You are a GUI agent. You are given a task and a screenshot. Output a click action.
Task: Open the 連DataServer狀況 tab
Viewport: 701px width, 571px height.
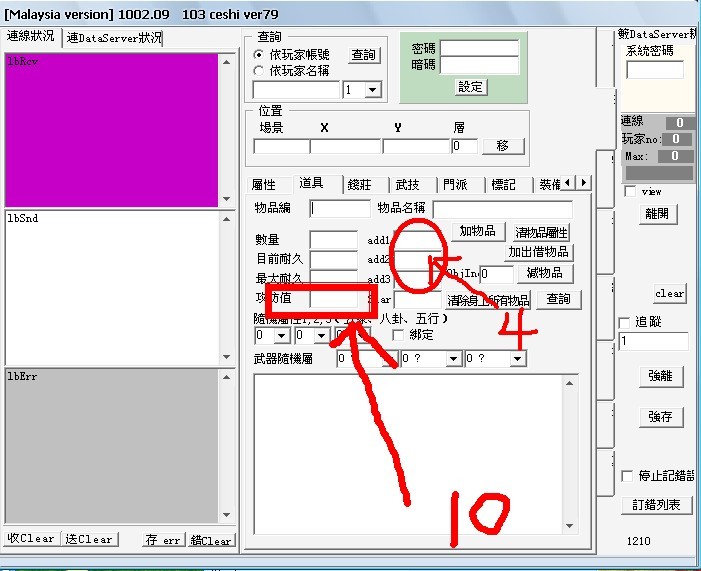click(113, 38)
